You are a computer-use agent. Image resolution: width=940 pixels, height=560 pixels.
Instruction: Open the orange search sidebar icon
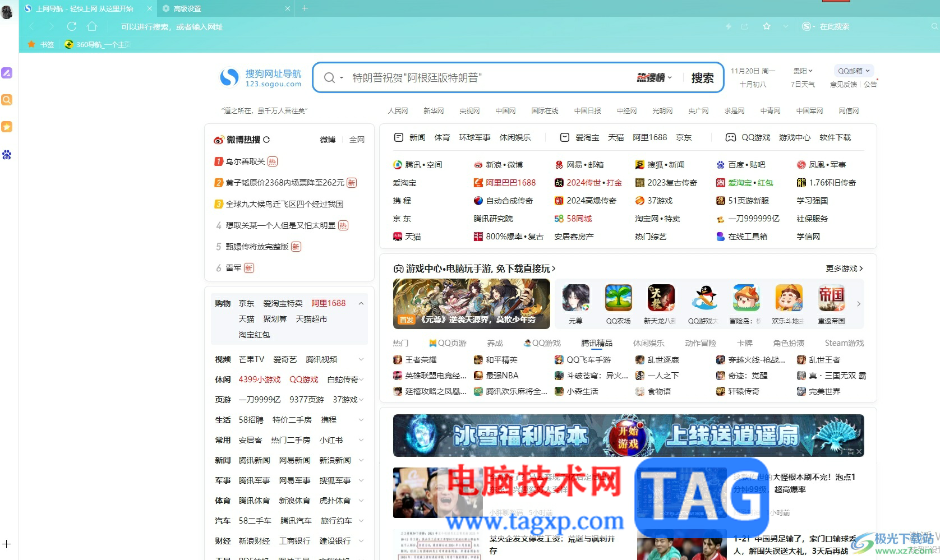click(x=7, y=100)
